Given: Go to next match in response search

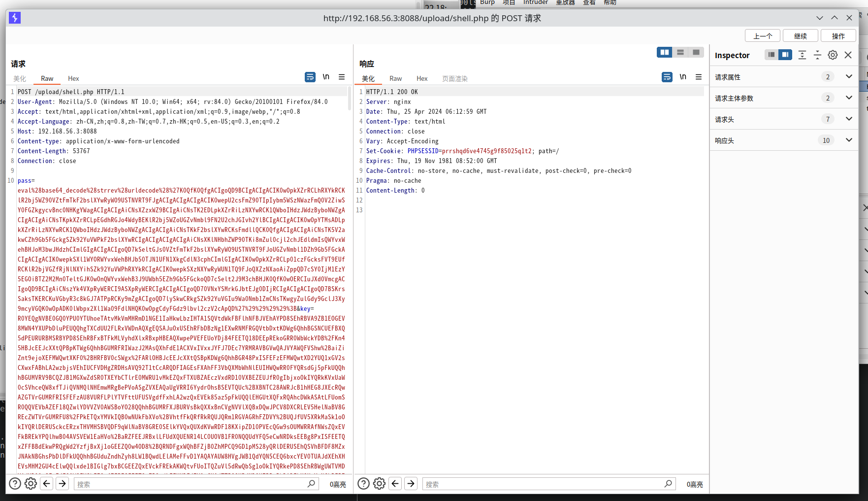Looking at the screenshot, I should click(x=411, y=484).
